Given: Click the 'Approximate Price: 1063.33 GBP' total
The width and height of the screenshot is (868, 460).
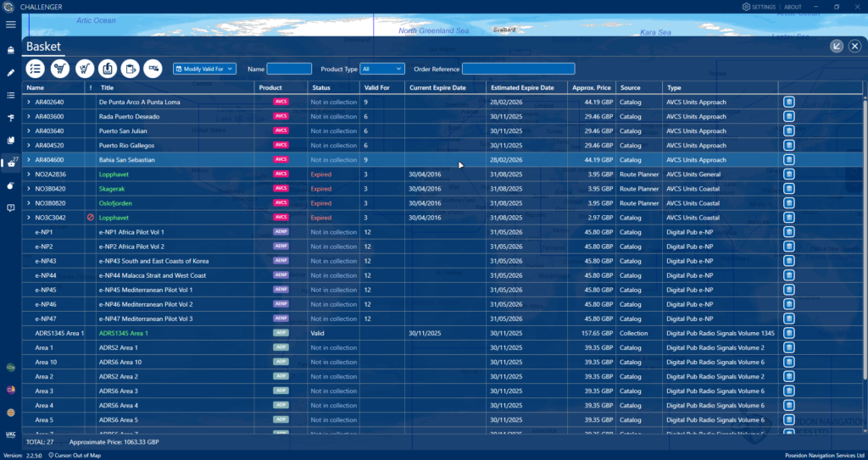Looking at the screenshot, I should pos(114,442).
